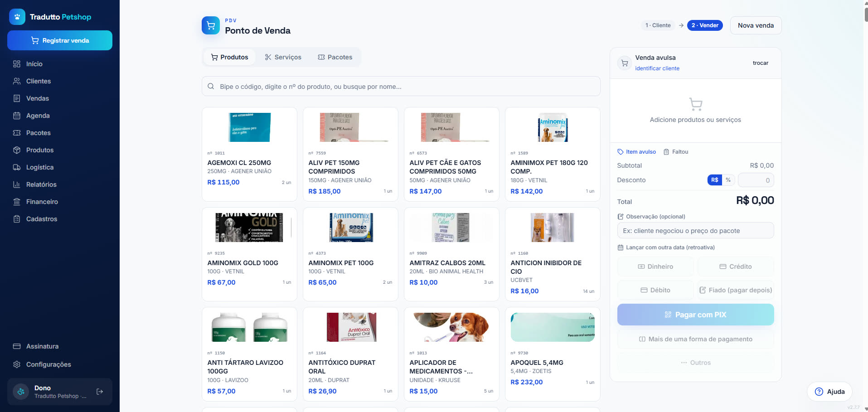Screen dimensions: 868x412
Task: Click the Relatórios chart icon
Action: pos(17,184)
